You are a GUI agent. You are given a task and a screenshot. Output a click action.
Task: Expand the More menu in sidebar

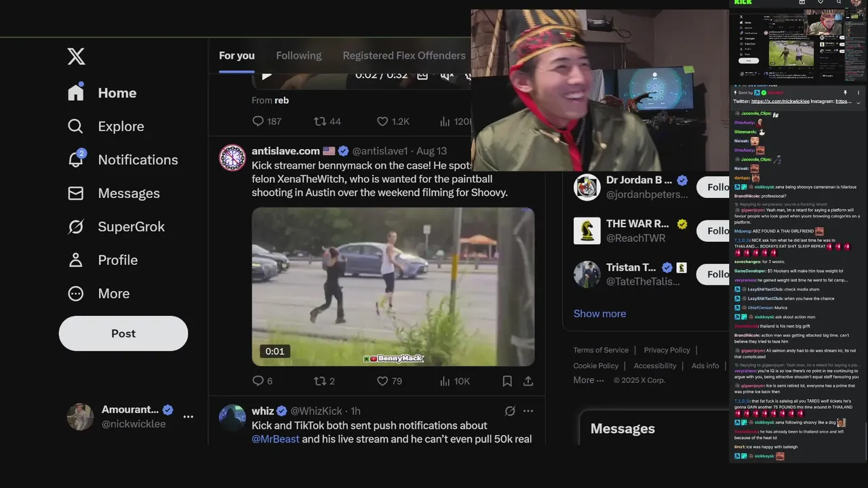coord(98,293)
